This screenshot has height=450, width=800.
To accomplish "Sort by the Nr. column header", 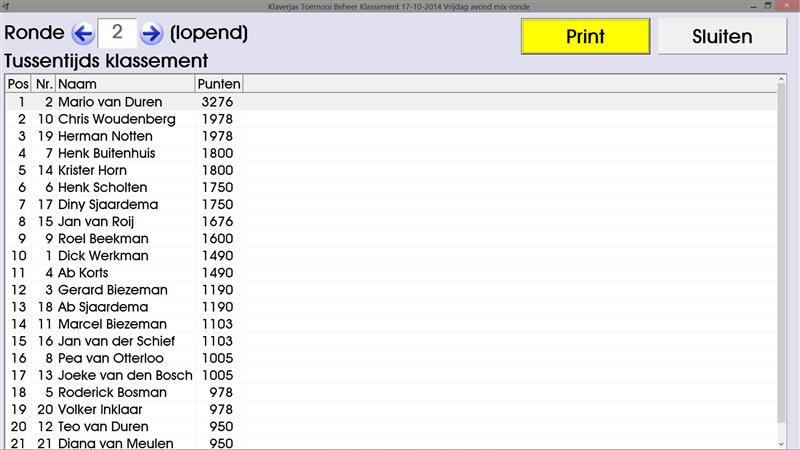I will tap(44, 84).
